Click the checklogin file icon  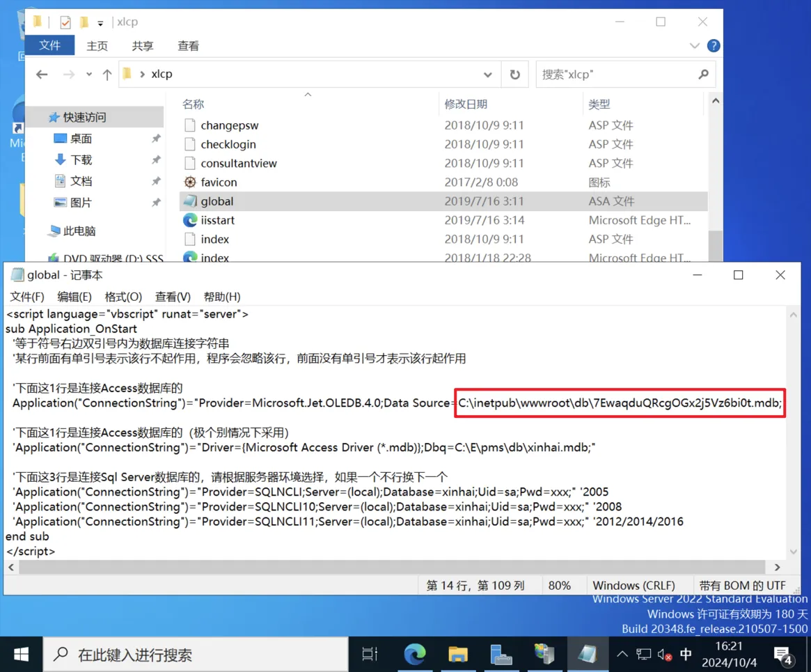[190, 144]
